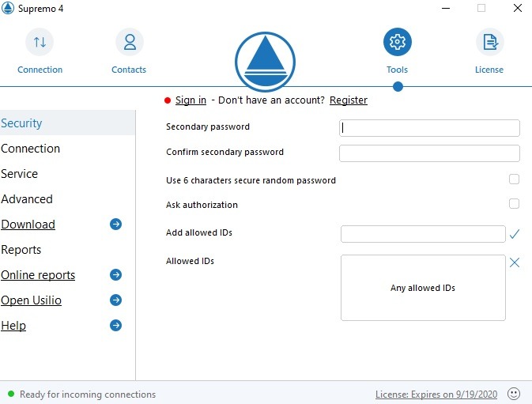Click the Tools tab label
The height and width of the screenshot is (404, 532).
tap(397, 70)
